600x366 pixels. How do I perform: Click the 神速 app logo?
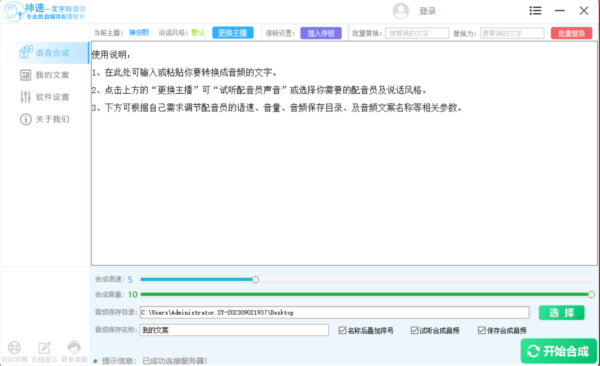coord(44,11)
